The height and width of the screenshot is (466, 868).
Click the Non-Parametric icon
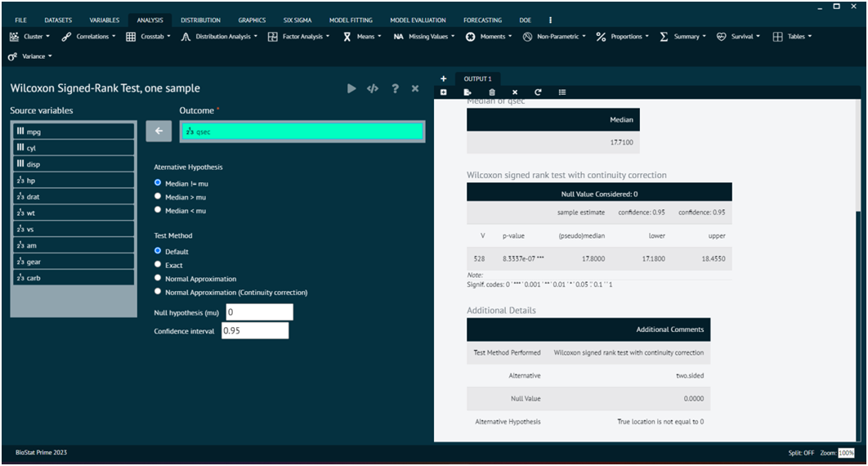[527, 37]
